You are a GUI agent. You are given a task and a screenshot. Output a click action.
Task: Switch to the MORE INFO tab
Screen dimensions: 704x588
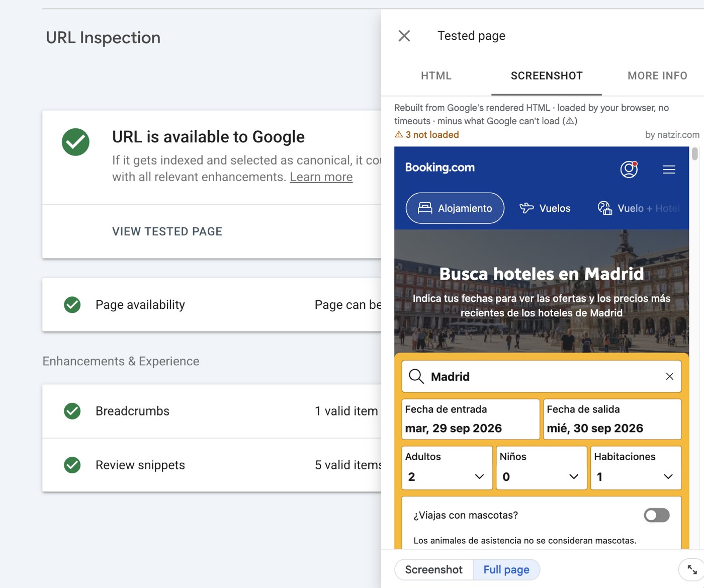tap(657, 75)
